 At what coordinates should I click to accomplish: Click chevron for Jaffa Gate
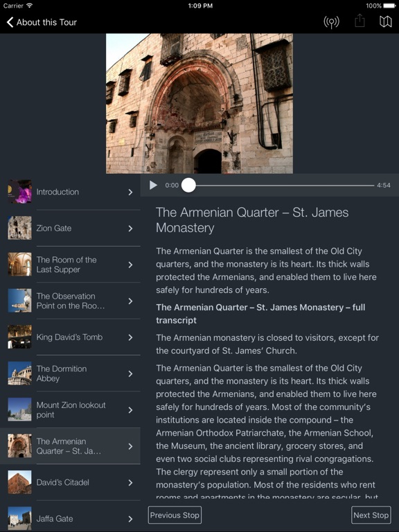(131, 519)
